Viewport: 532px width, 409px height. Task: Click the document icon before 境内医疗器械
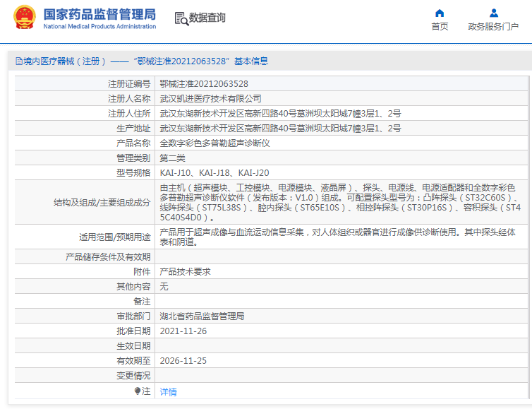(x=19, y=61)
